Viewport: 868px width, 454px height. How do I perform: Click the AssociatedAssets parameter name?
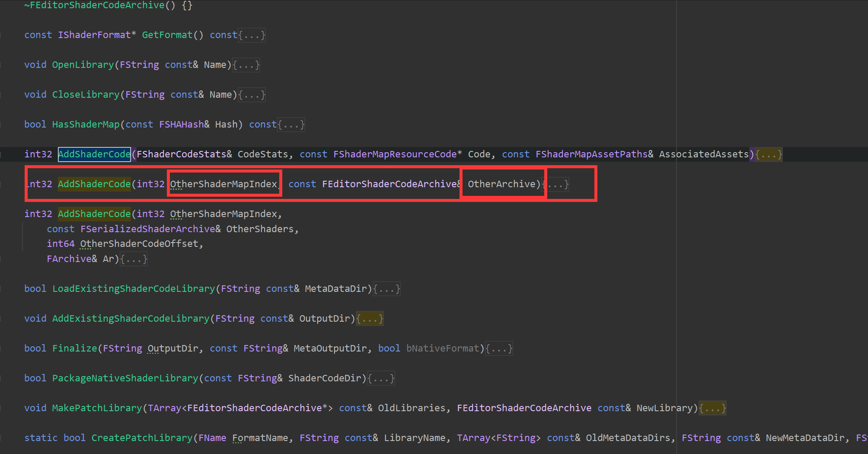(704, 154)
